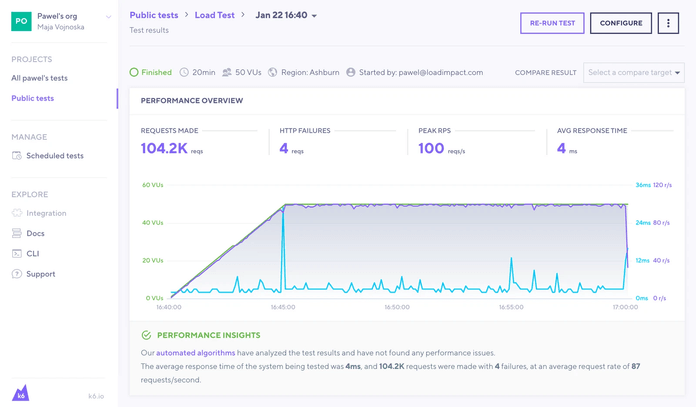Click the k6 logo icon
696x407 pixels.
tap(20, 393)
